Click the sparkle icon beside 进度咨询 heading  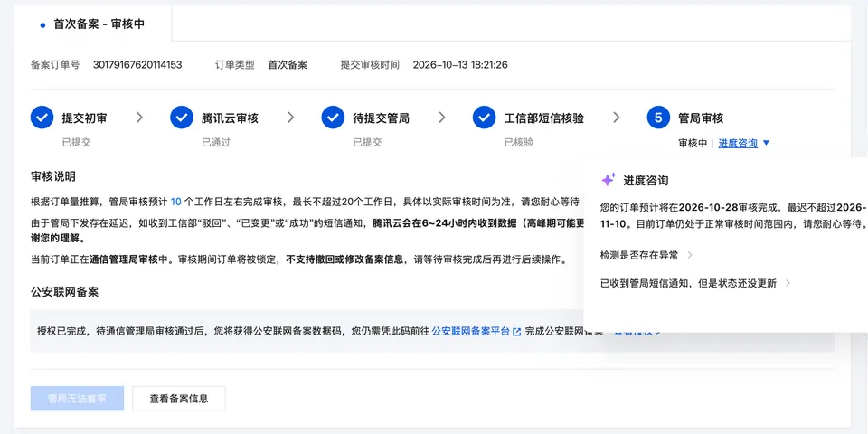(x=609, y=179)
